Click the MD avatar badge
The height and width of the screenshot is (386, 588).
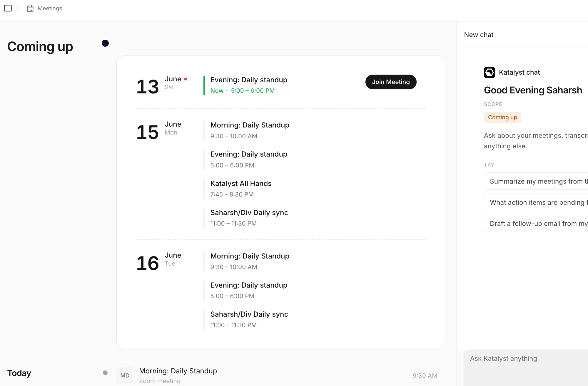125,375
